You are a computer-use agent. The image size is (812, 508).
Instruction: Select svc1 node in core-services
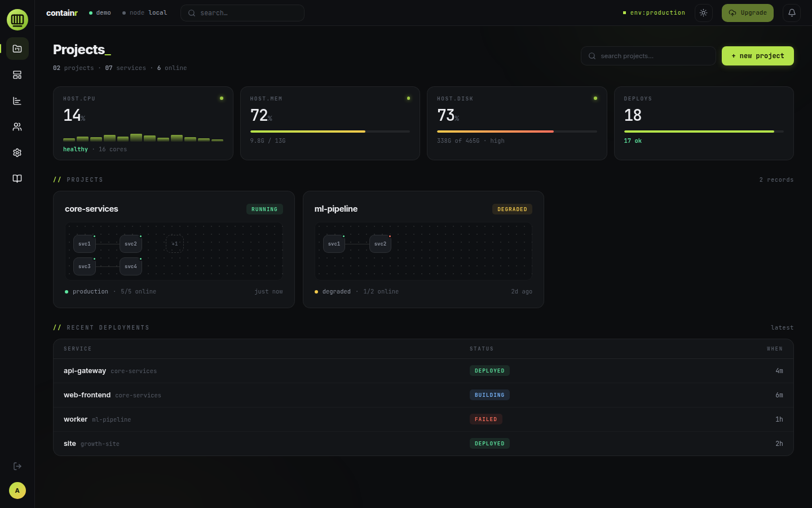click(85, 244)
